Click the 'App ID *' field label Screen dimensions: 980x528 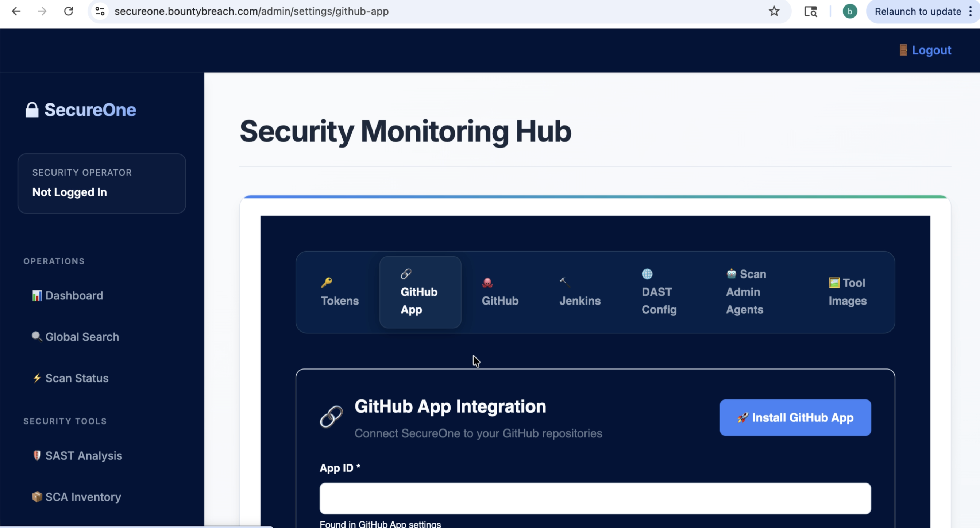tap(340, 468)
